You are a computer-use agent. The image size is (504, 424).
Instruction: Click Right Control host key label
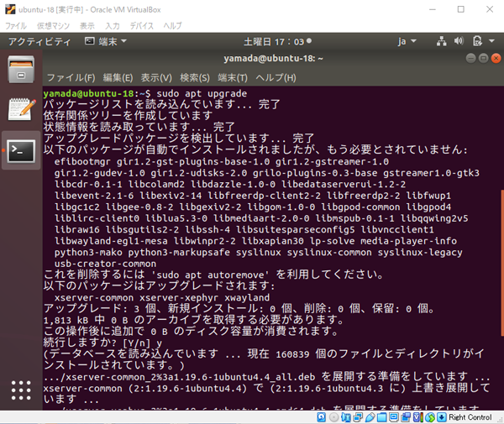(x=470, y=417)
